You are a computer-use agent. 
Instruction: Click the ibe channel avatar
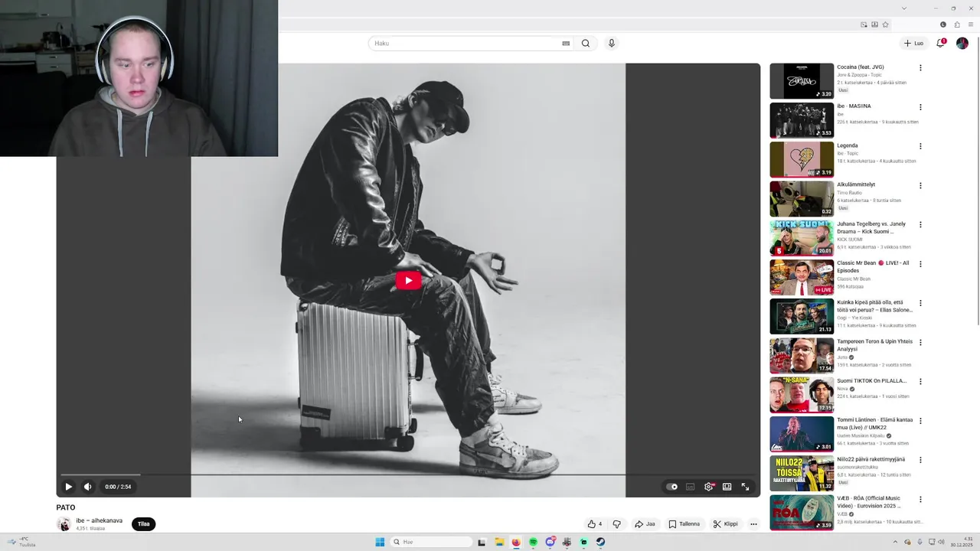click(64, 524)
